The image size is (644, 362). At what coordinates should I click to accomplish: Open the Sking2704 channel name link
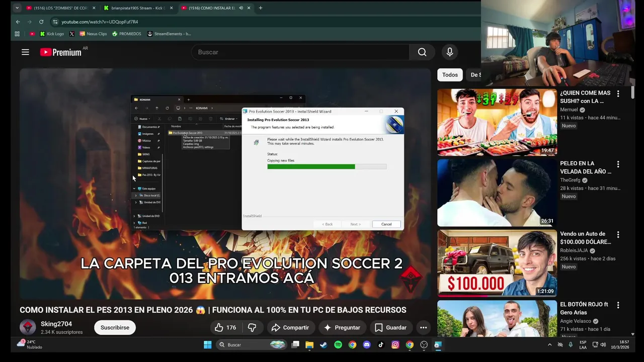(56, 324)
